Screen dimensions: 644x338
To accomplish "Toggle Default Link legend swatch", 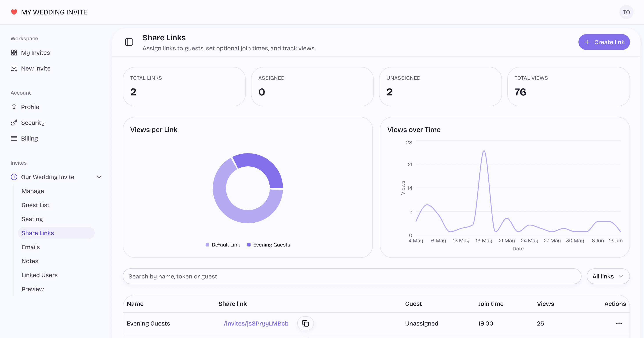I will 207,245.
